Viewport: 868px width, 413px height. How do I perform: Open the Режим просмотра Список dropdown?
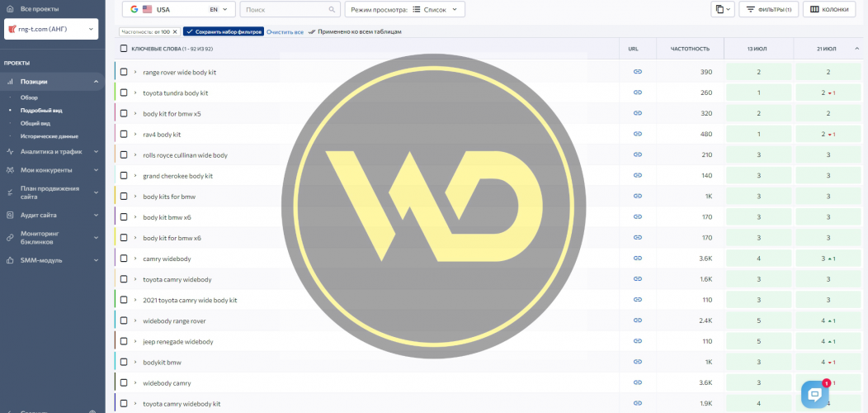[404, 9]
